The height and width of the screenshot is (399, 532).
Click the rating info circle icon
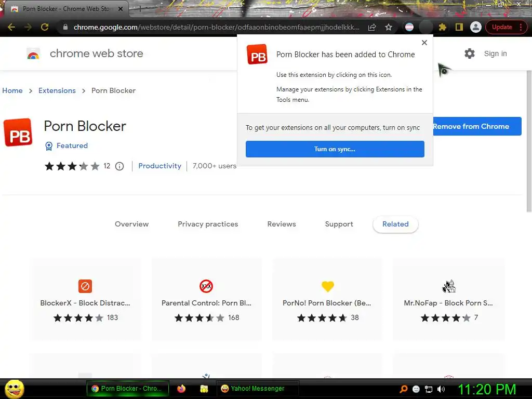click(x=119, y=166)
